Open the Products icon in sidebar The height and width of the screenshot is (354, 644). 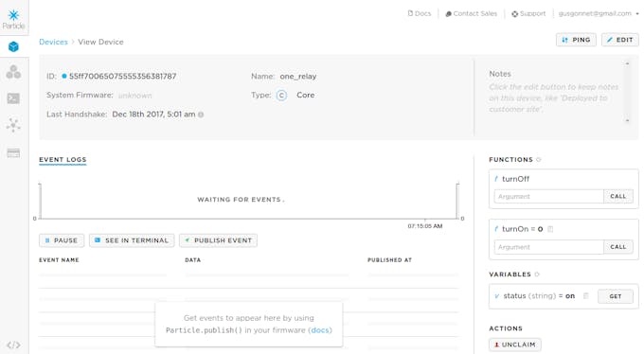tap(13, 72)
